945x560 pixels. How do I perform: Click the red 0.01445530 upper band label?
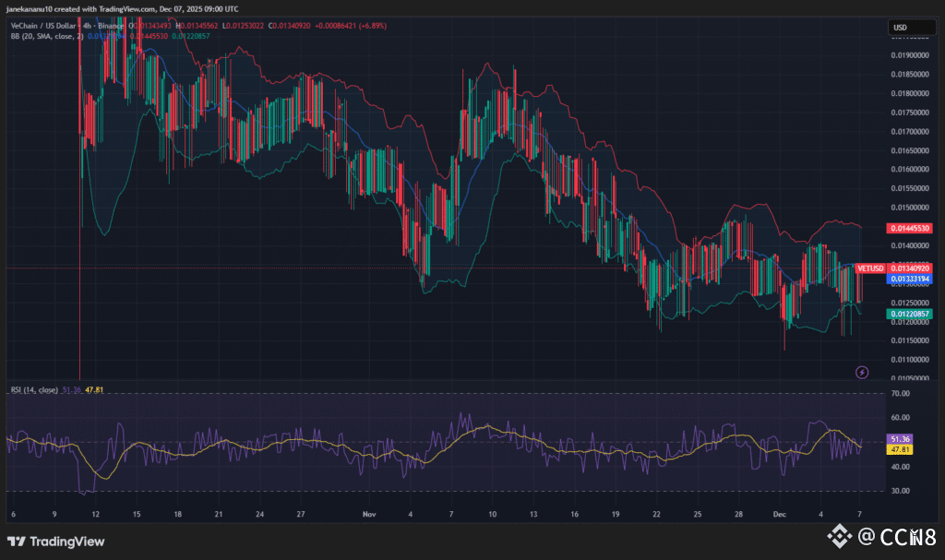point(909,228)
